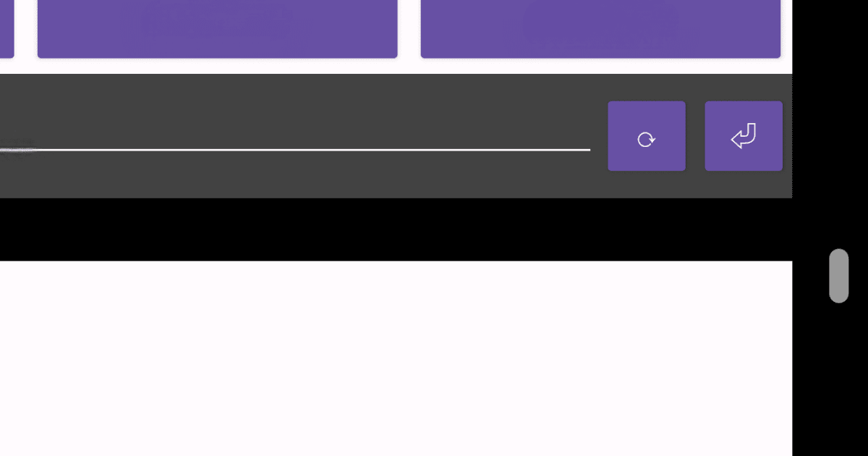
Task: Click the black band below the toolbar
Action: pyautogui.click(x=396, y=229)
